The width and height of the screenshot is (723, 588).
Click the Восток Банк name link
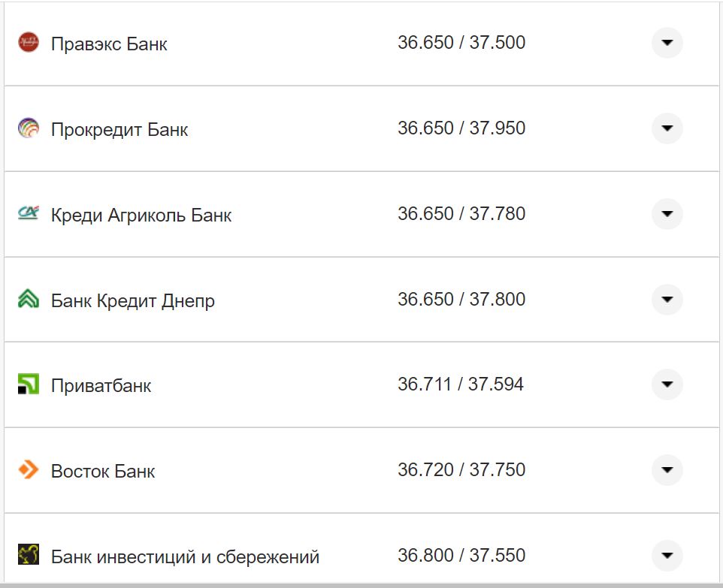101,471
